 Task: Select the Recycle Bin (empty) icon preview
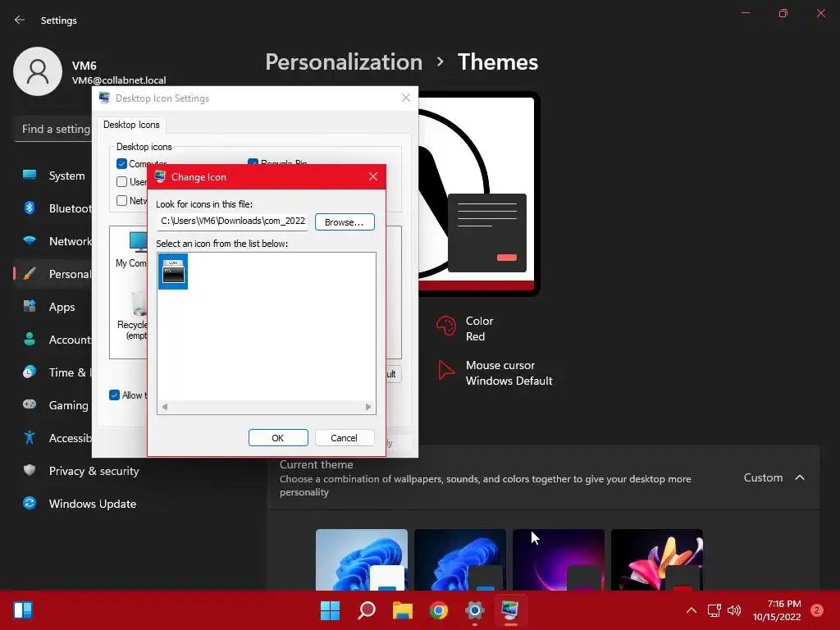pyautogui.click(x=133, y=316)
